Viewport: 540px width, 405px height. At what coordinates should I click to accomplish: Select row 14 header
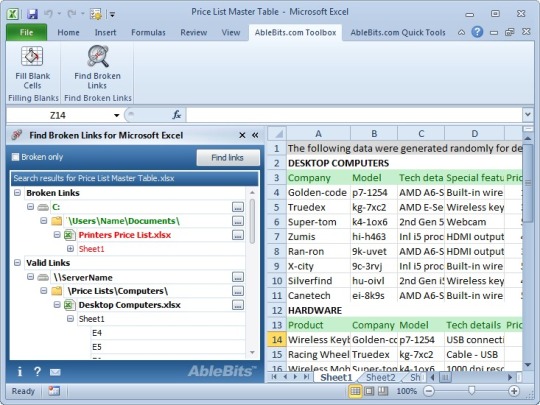pos(277,340)
